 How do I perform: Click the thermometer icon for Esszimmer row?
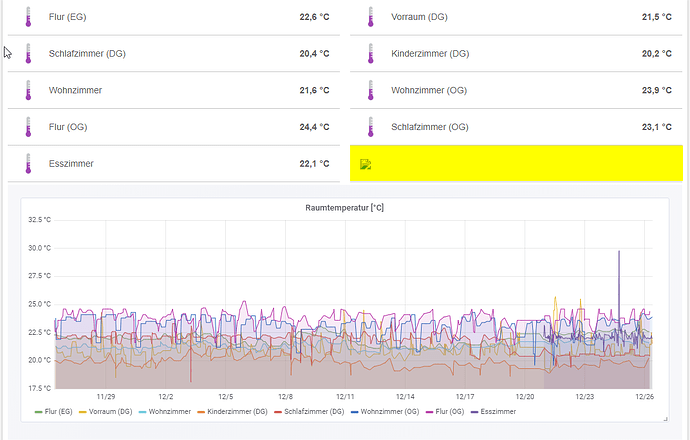[x=27, y=164]
